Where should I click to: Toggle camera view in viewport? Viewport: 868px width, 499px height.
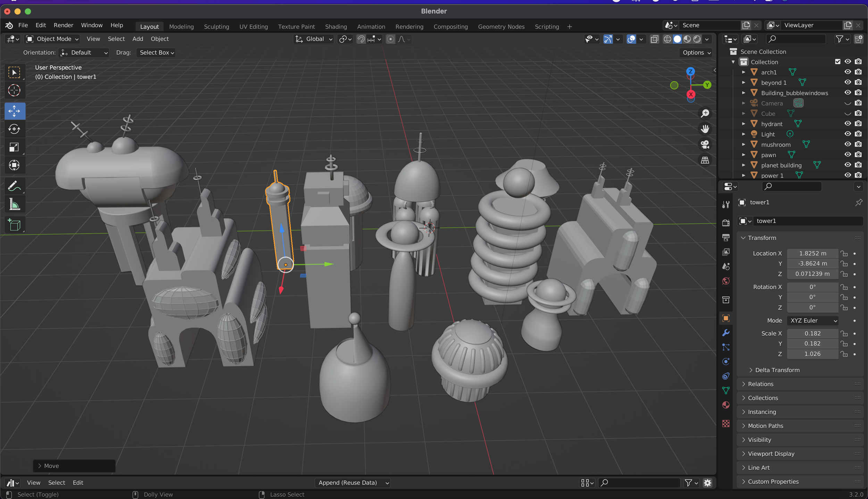[705, 144]
